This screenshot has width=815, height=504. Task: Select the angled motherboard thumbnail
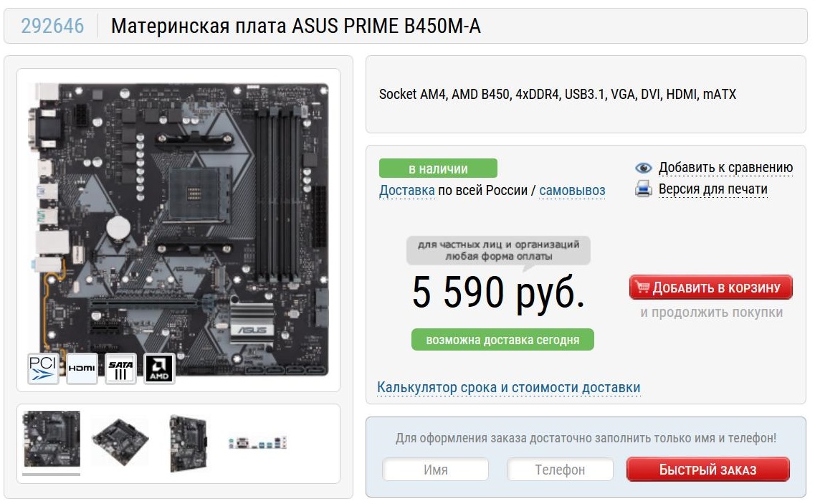120,441
